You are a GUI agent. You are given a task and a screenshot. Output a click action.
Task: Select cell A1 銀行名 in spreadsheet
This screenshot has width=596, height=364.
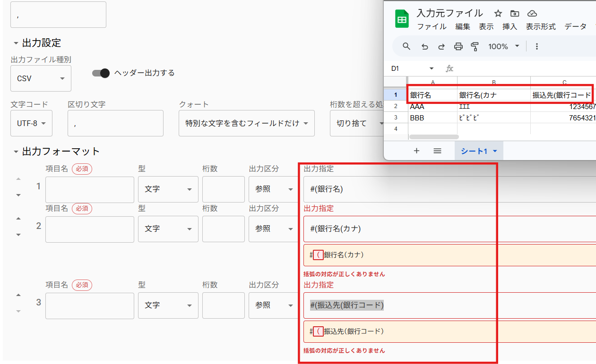click(432, 95)
